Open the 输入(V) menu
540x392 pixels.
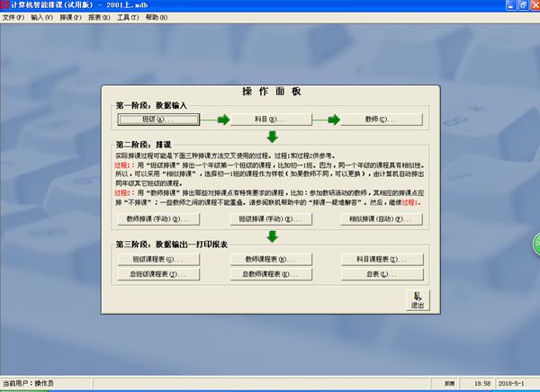point(42,17)
